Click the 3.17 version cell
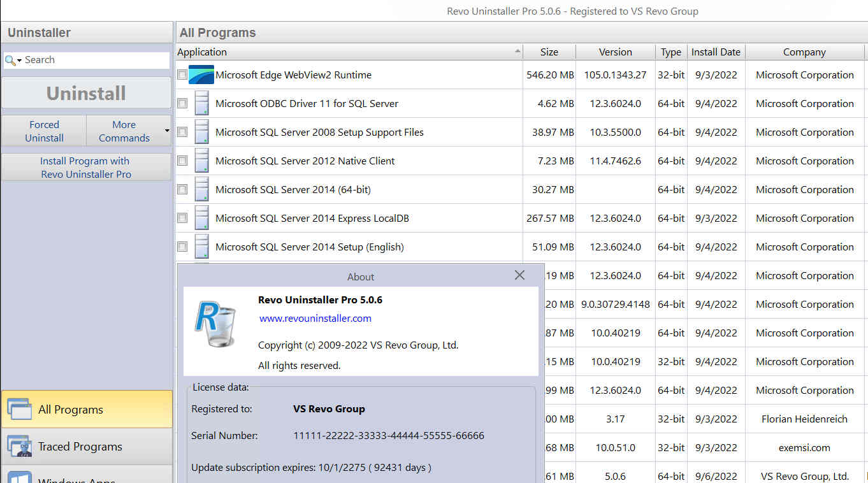Image resolution: width=868 pixels, height=483 pixels. [x=615, y=419]
